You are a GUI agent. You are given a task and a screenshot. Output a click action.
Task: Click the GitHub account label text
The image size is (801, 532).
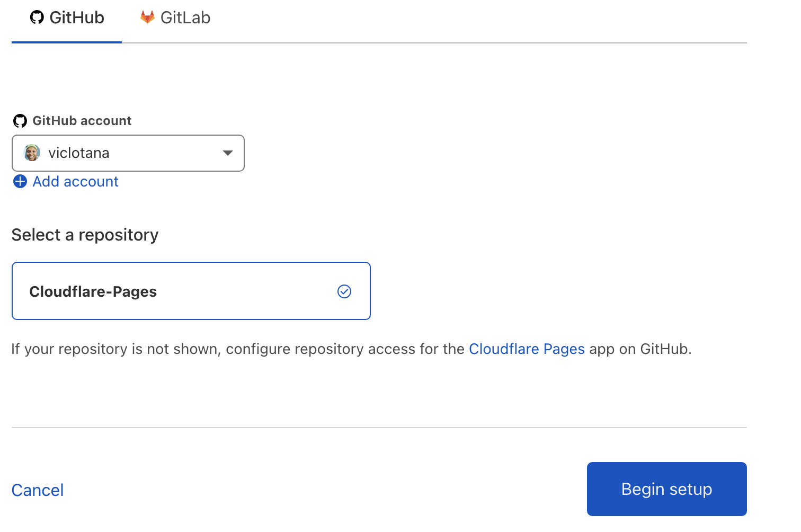click(82, 121)
